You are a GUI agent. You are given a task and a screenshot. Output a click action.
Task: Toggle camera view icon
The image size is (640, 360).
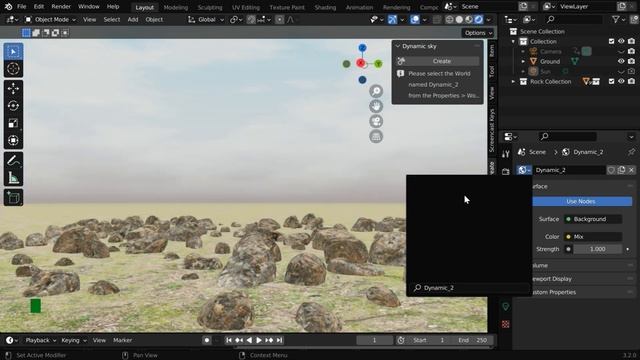pyautogui.click(x=376, y=121)
